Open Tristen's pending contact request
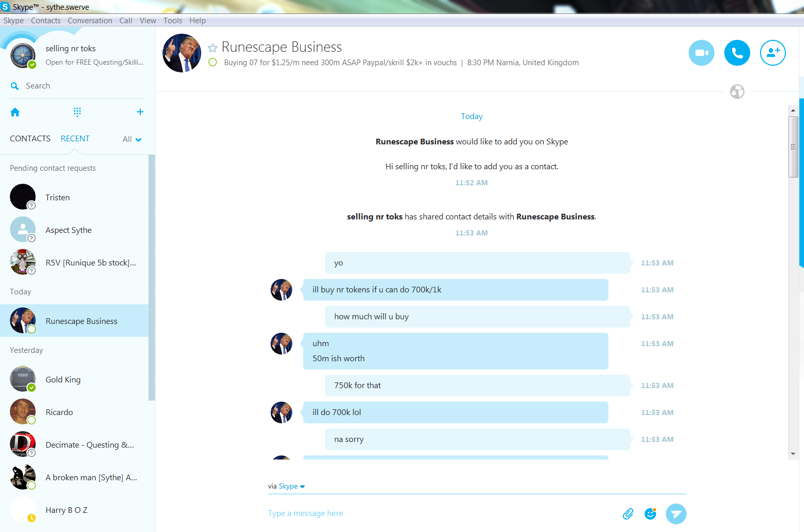 (x=74, y=197)
